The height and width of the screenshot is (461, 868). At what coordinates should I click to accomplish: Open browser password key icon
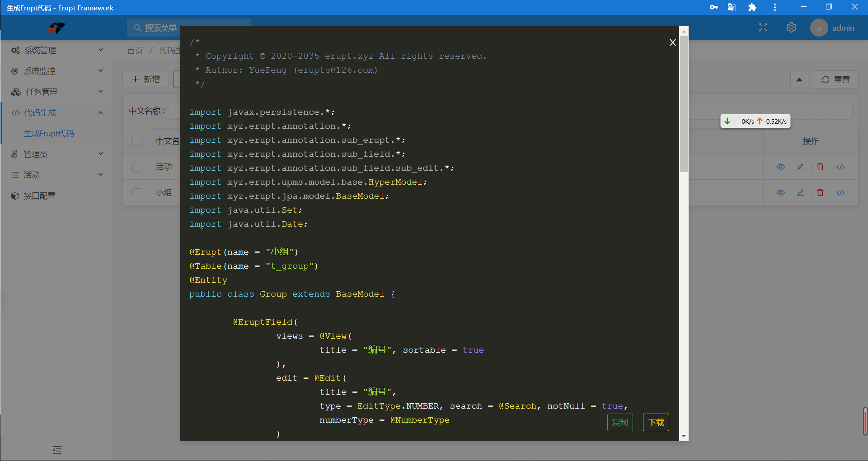click(714, 7)
